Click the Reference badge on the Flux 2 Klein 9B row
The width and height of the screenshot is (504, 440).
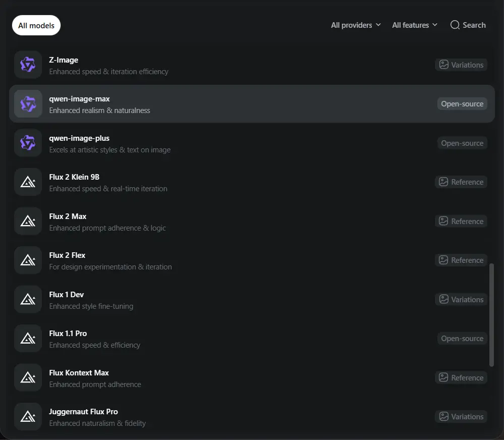tap(461, 182)
